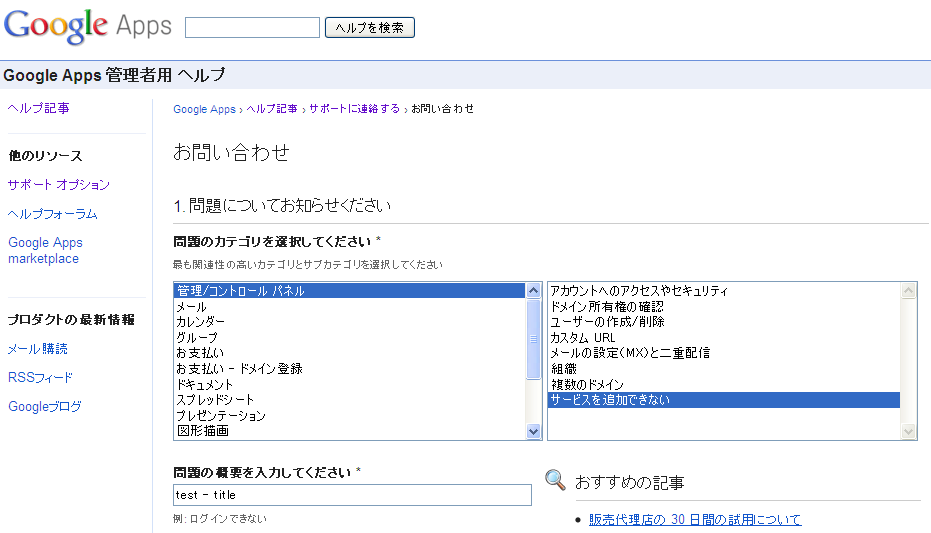The image size is (931, 533).
Task: Select スプレッドシート in category list
Action: pyautogui.click(x=350, y=399)
